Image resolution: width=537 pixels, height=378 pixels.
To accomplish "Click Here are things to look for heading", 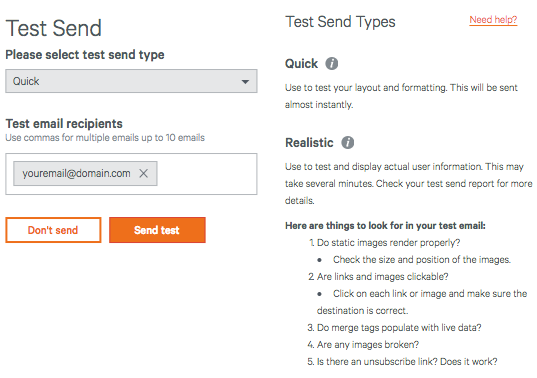I will [x=385, y=226].
